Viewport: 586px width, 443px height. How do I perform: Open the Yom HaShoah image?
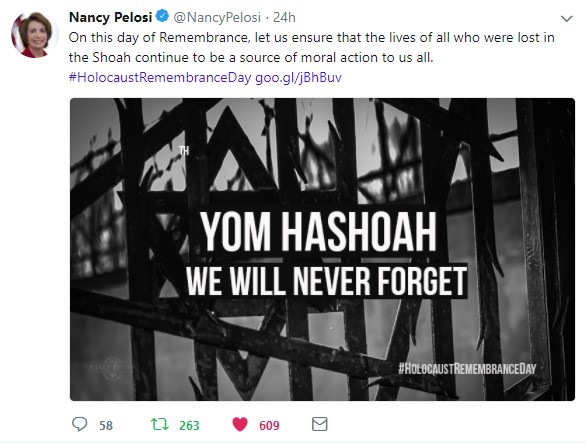[x=322, y=249]
